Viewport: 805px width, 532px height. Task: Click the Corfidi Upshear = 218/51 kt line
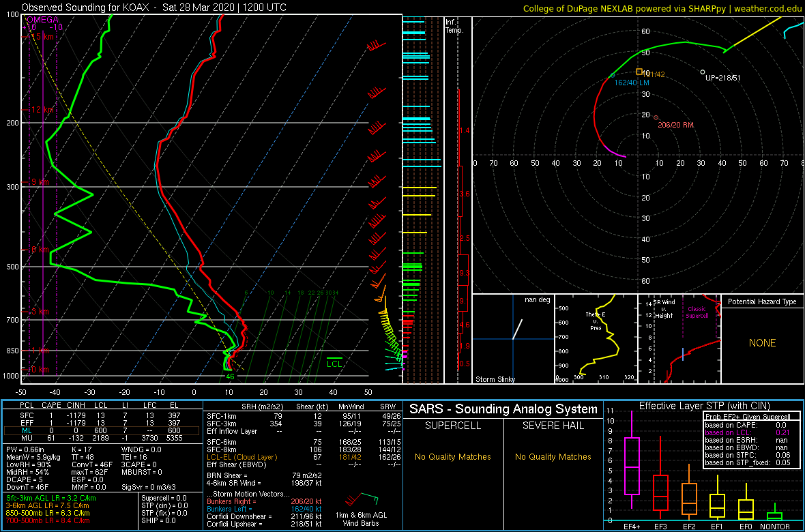pyautogui.click(x=264, y=524)
